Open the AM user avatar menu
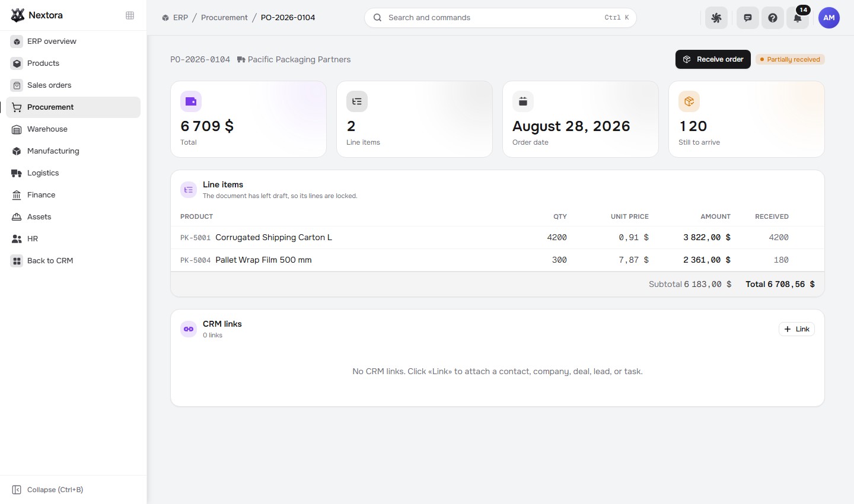Viewport: 854px width, 504px height. (x=829, y=18)
